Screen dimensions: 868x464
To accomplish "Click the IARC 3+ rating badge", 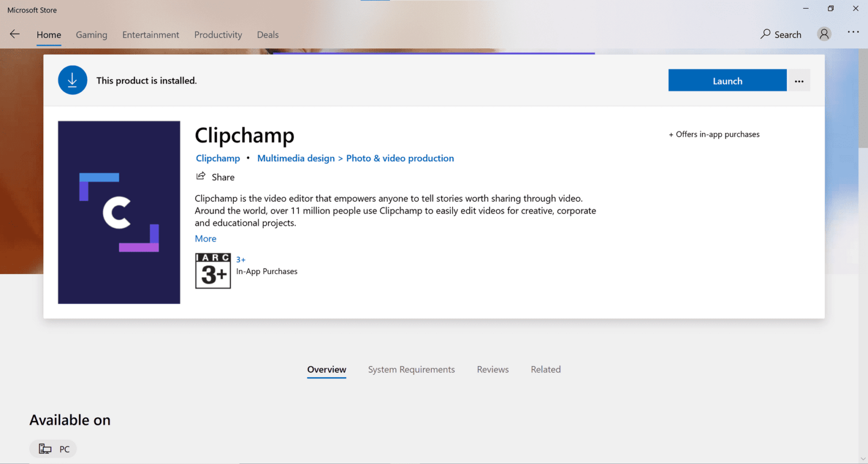I will click(213, 271).
